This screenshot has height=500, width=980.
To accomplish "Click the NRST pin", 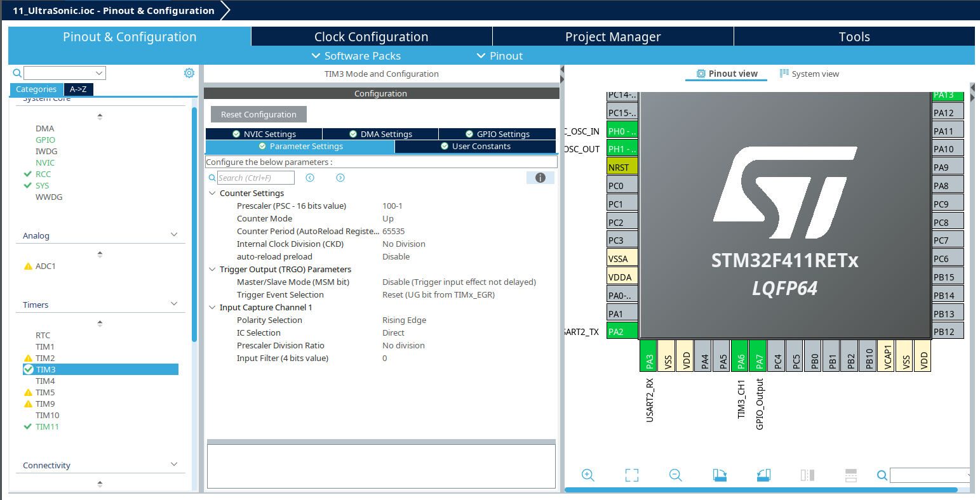I will click(x=622, y=168).
